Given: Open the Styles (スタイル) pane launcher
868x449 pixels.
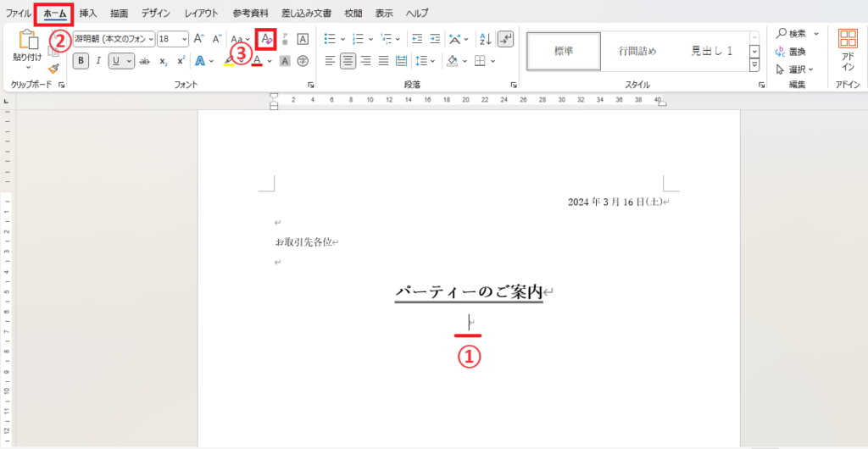Looking at the screenshot, I should click(x=762, y=85).
